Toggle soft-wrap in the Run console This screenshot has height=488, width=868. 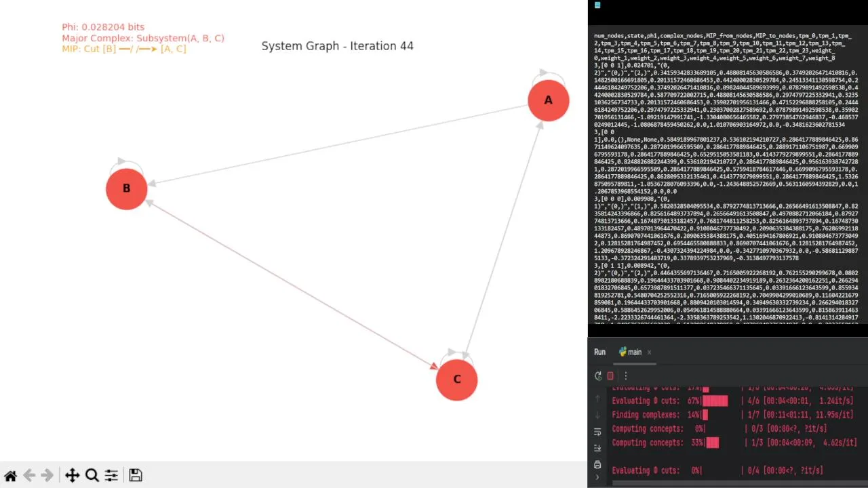(x=597, y=432)
